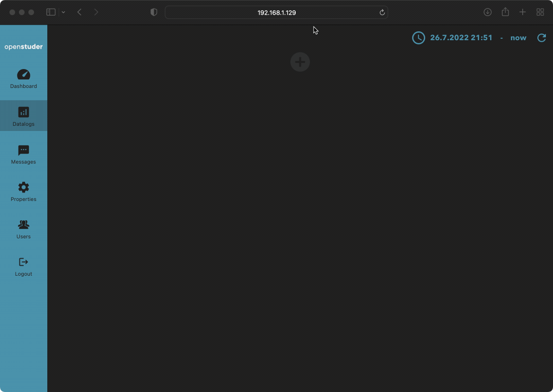Click the clock icon for time range
The height and width of the screenshot is (392, 553).
pyautogui.click(x=418, y=38)
